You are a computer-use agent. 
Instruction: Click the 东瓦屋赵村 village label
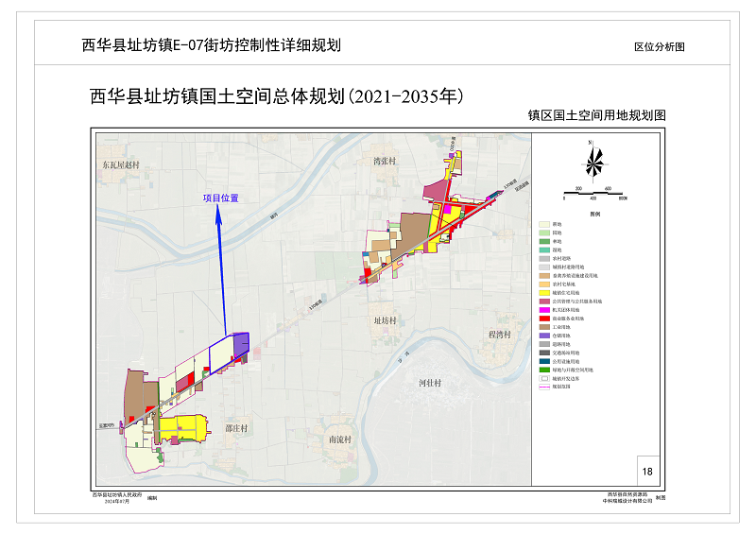click(x=120, y=164)
